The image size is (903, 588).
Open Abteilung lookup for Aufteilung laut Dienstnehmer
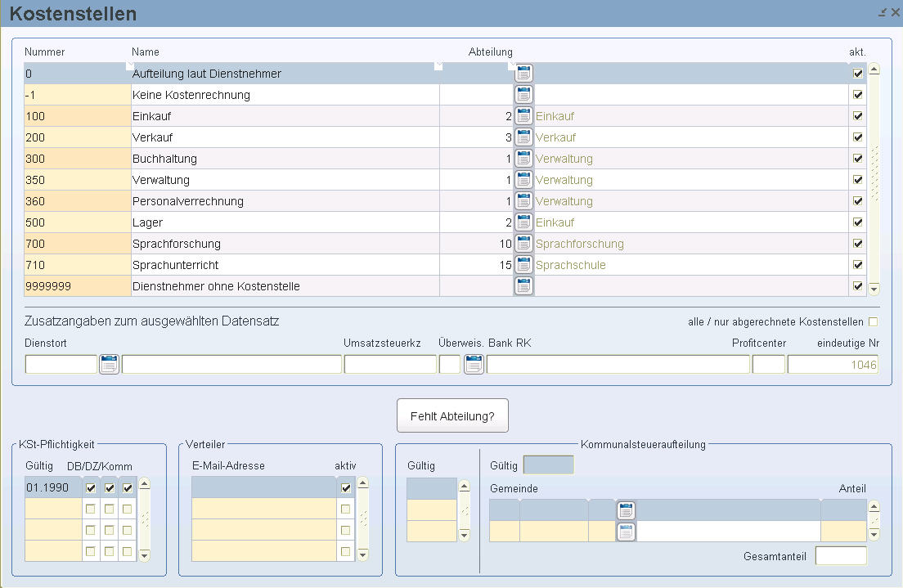pos(523,73)
